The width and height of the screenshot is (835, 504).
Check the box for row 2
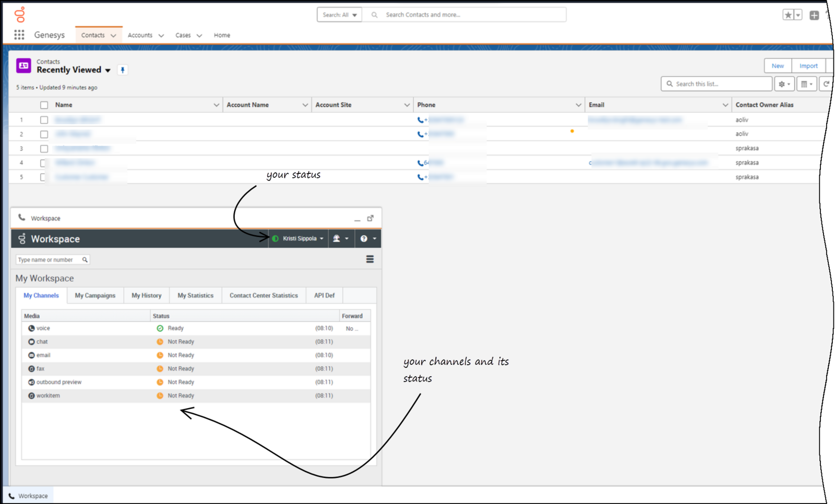[44, 134]
